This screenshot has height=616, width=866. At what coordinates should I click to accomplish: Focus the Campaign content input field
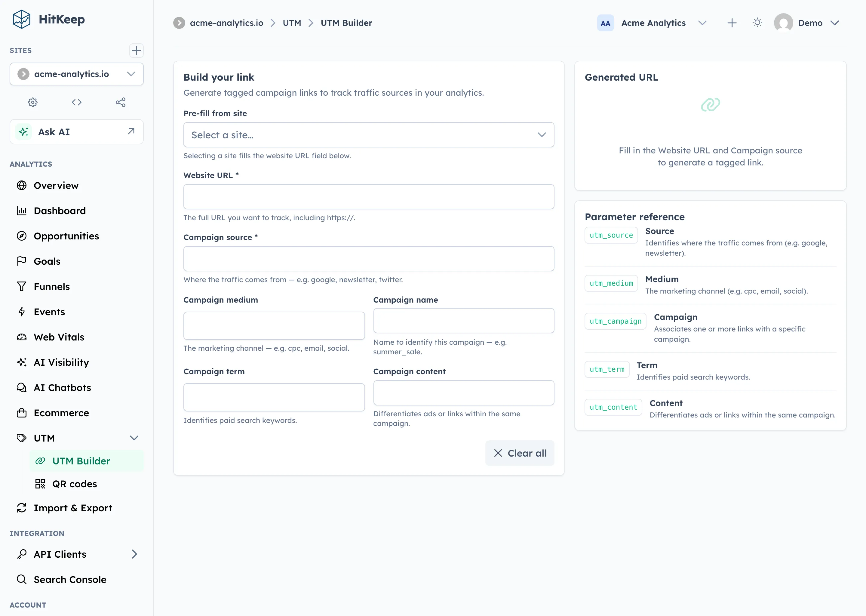[x=463, y=393]
